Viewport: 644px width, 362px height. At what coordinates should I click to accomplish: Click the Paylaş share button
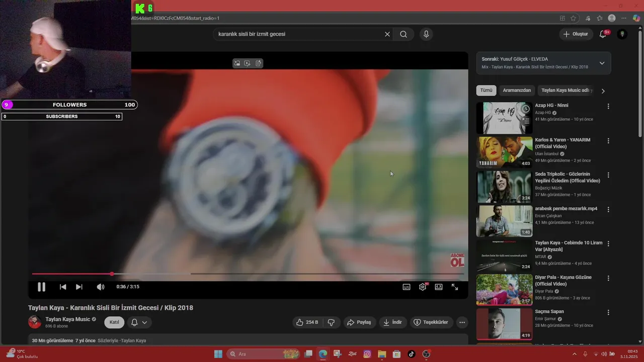(x=359, y=322)
